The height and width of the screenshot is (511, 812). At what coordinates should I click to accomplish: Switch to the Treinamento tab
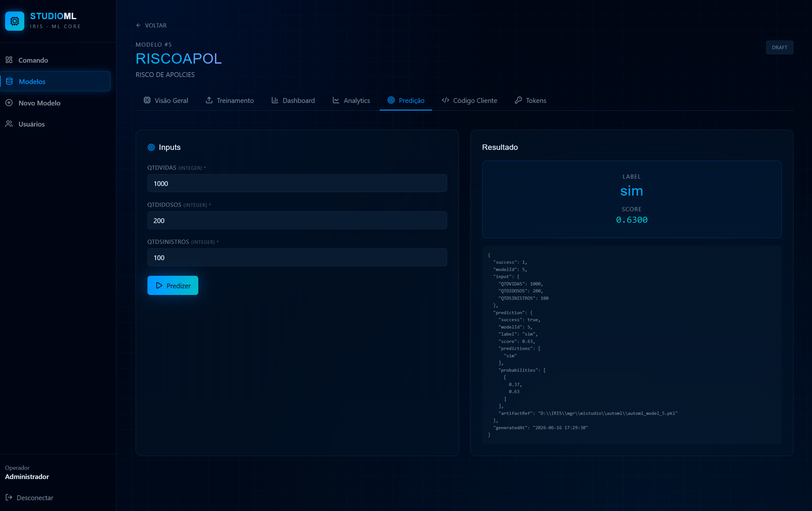(230, 100)
